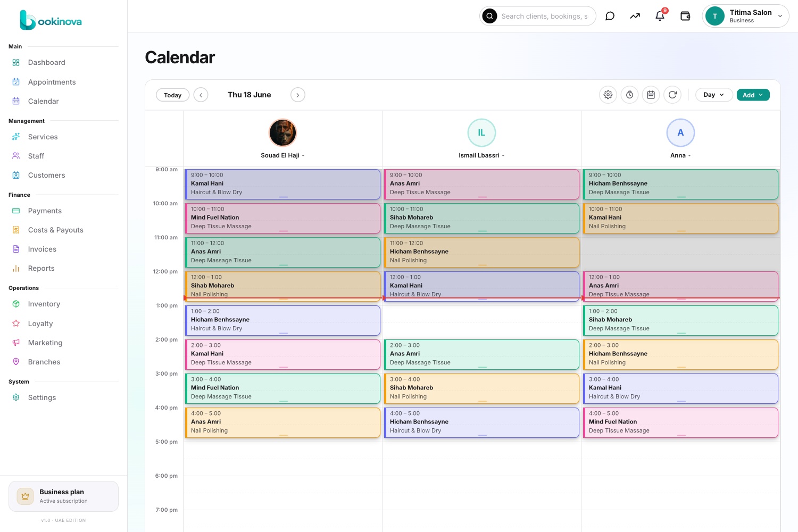
Task: Click the Appointments sidebar icon
Action: pyautogui.click(x=16, y=82)
